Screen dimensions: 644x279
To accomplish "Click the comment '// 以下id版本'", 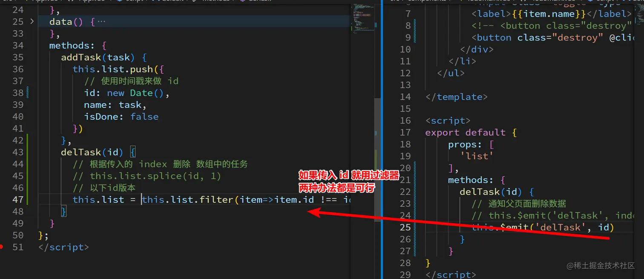I will click(104, 188).
